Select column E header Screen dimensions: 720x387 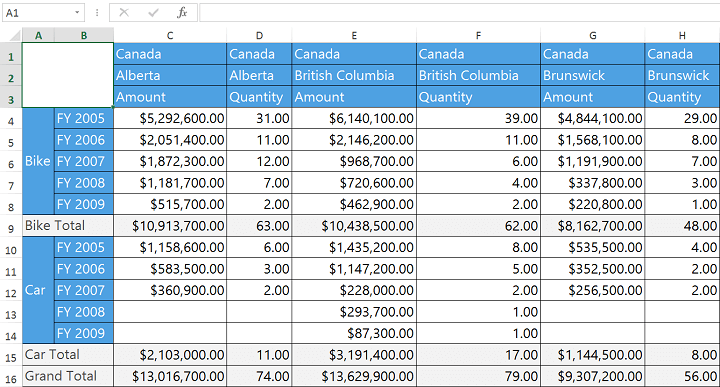pyautogui.click(x=354, y=35)
